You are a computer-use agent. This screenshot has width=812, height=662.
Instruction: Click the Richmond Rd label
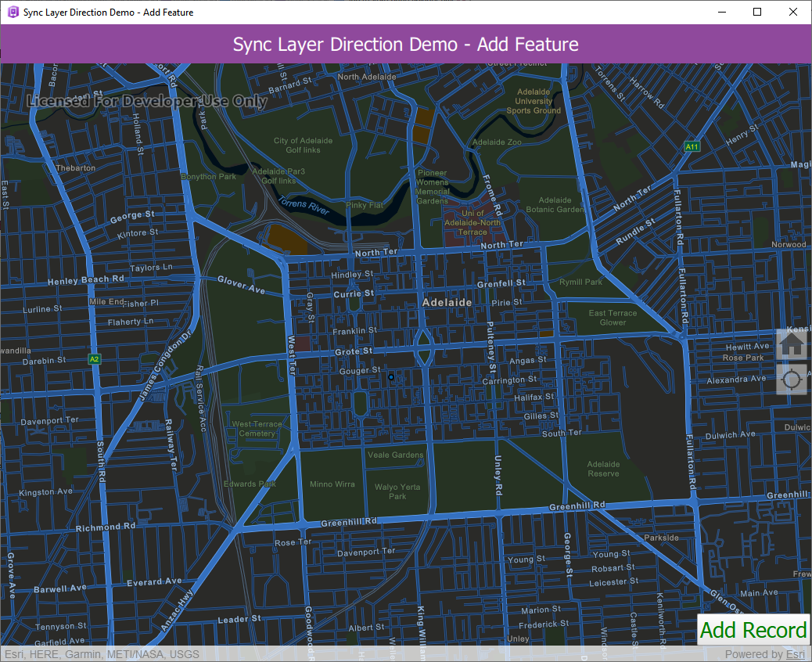coord(106,527)
